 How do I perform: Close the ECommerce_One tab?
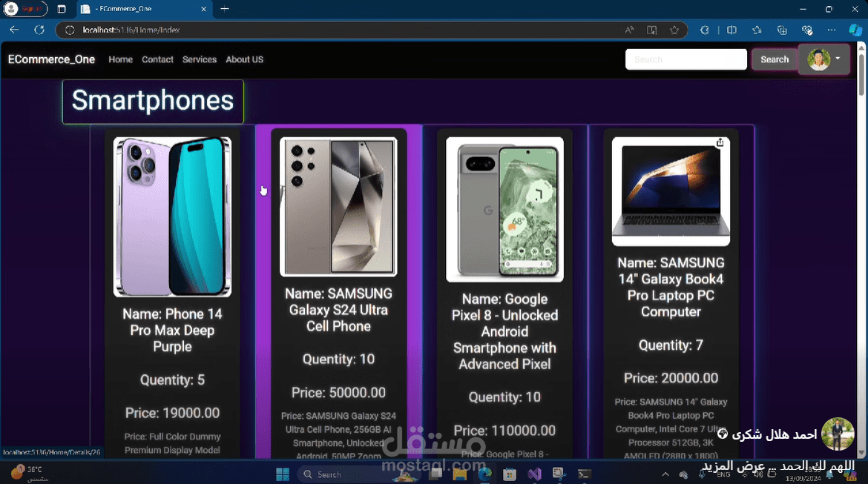(203, 9)
